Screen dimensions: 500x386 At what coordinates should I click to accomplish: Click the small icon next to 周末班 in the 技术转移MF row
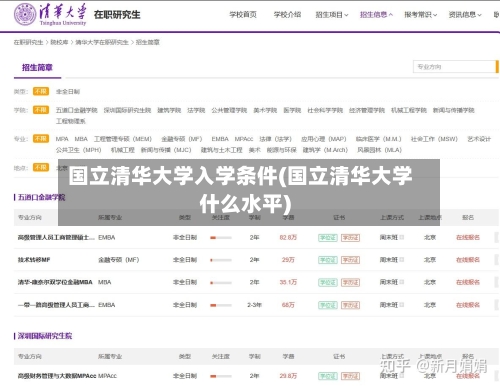(402, 259)
